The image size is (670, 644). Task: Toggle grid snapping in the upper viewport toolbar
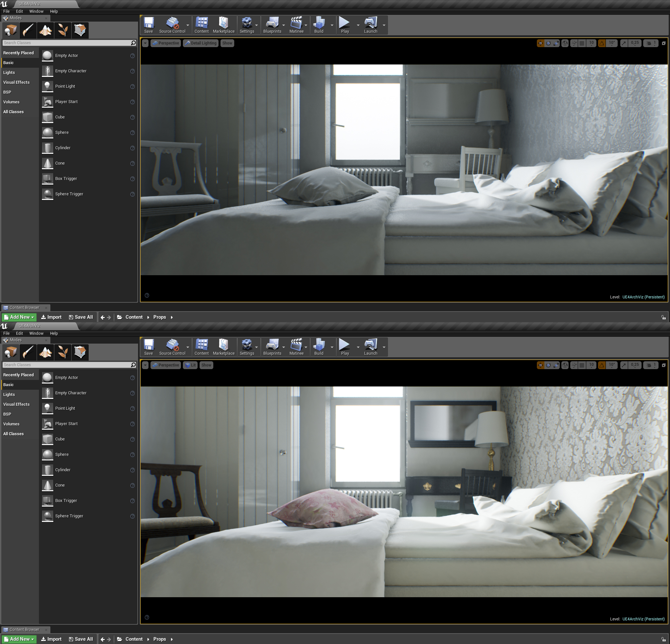click(x=582, y=43)
